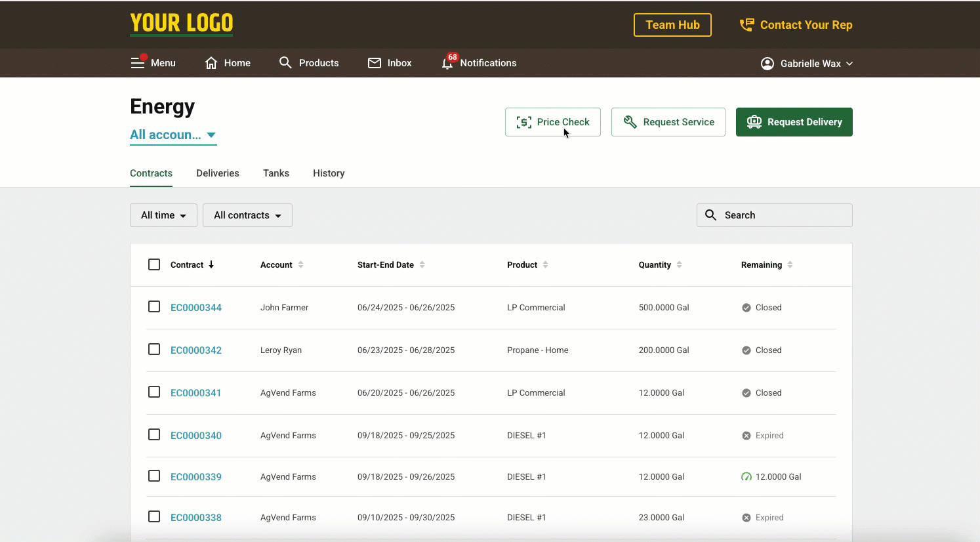
Task: Click the YOUR LOGO brand image
Action: click(x=182, y=24)
